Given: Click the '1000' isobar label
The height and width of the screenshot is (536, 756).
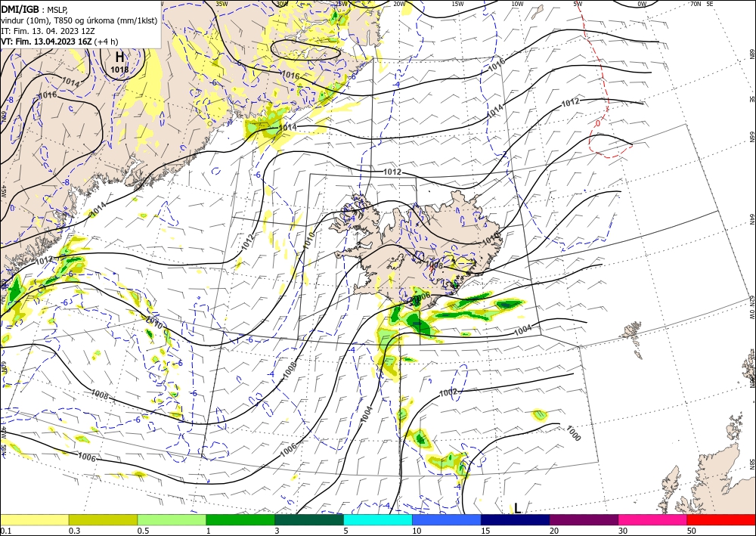Looking at the screenshot, I should click(573, 433).
